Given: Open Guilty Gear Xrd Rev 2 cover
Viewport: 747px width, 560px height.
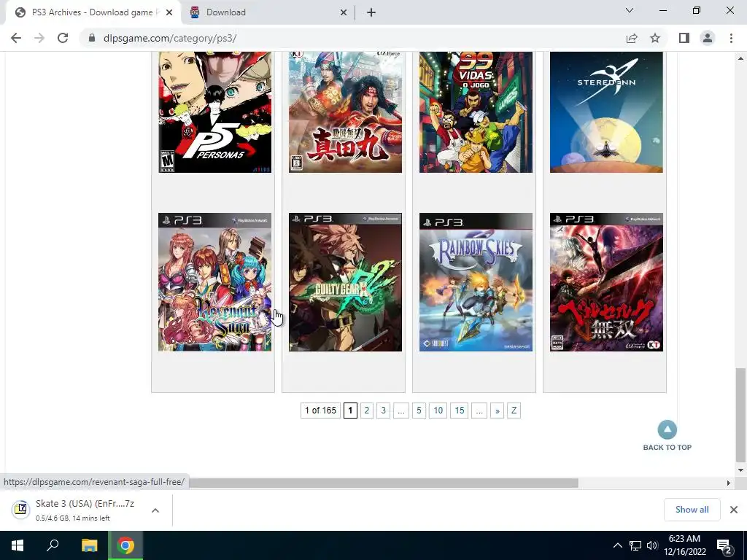Looking at the screenshot, I should pos(345,282).
